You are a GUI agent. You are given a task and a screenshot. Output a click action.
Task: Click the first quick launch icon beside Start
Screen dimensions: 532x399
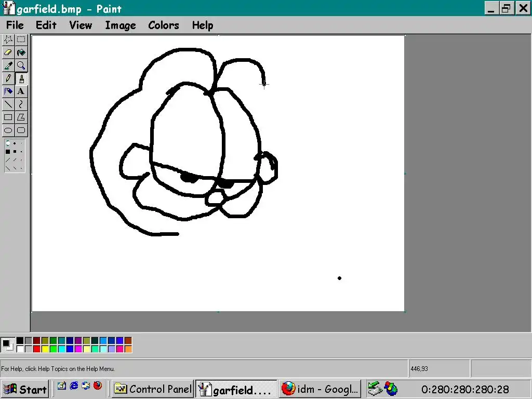tap(62, 386)
